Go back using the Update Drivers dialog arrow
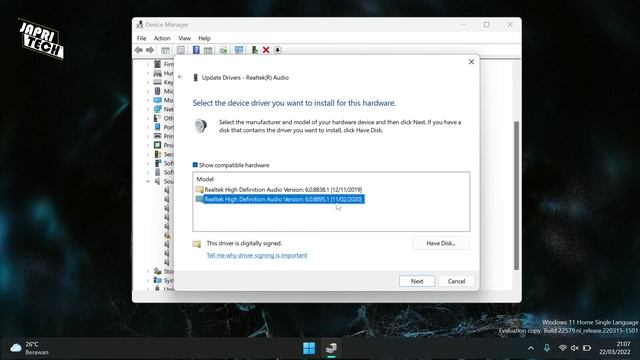The height and width of the screenshot is (360, 640). (180, 77)
